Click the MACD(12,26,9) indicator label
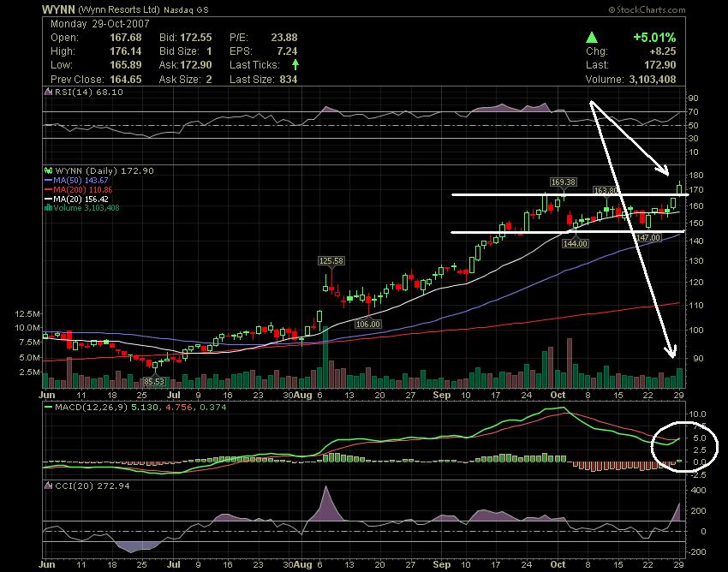The width and height of the screenshot is (728, 572). point(92,408)
